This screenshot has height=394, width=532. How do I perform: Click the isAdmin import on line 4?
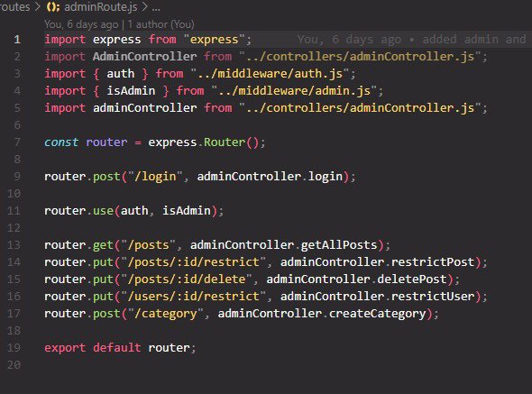[x=131, y=90]
